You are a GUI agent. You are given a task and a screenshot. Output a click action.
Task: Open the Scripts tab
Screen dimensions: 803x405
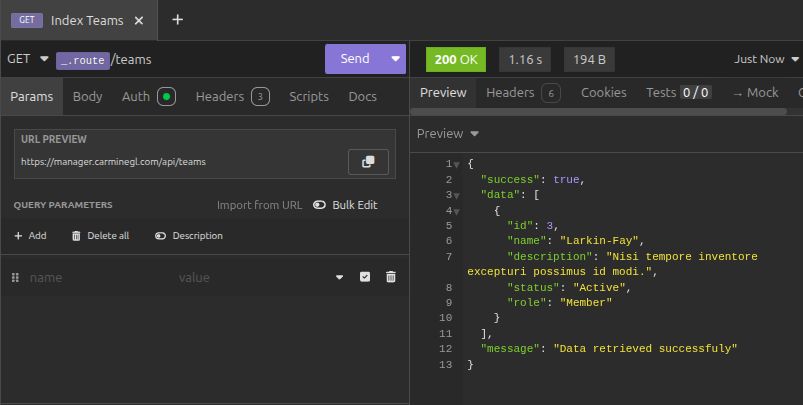point(308,97)
